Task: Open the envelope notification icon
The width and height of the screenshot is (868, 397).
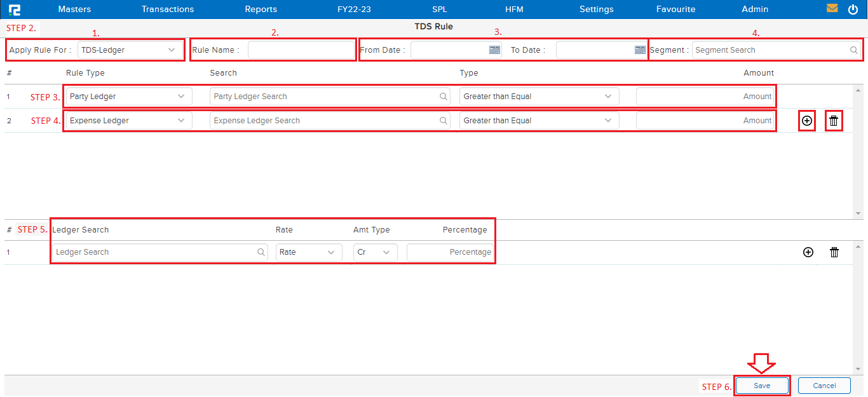Action: point(833,8)
